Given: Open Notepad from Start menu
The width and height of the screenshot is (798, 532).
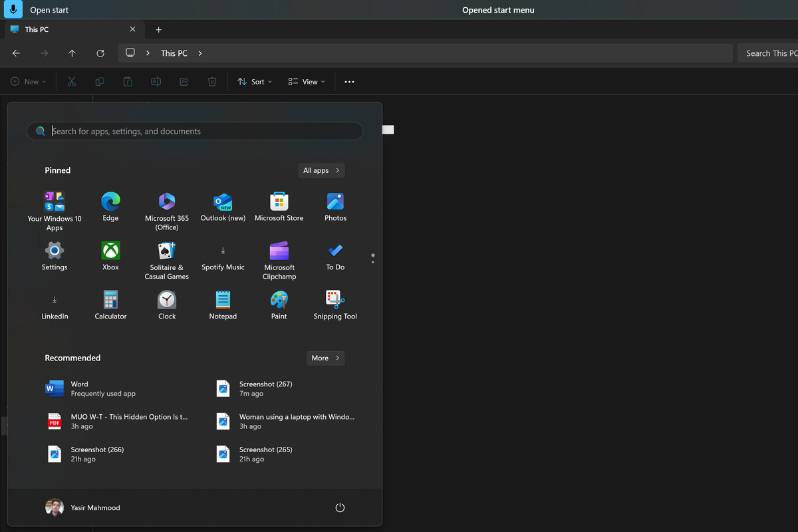Looking at the screenshot, I should [223, 305].
